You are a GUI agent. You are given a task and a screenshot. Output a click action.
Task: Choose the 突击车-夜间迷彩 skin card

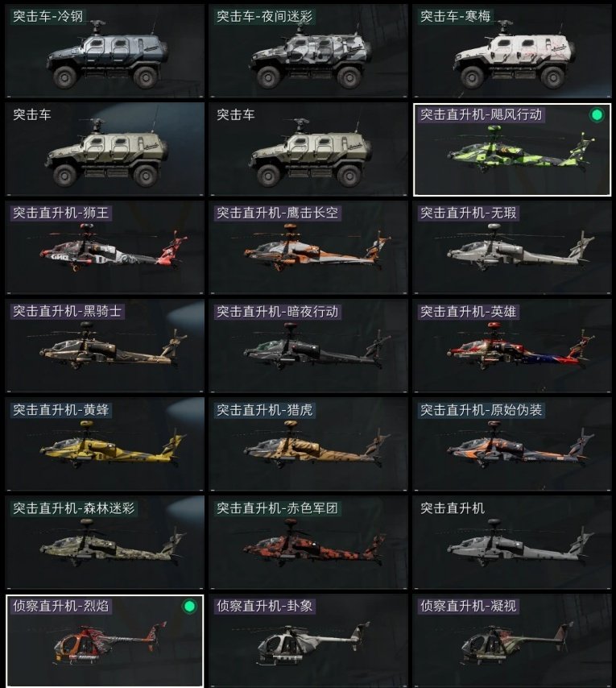click(x=308, y=51)
